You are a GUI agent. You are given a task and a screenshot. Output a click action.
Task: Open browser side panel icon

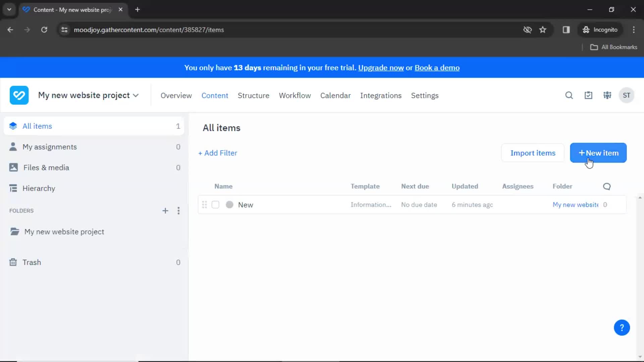tap(566, 30)
